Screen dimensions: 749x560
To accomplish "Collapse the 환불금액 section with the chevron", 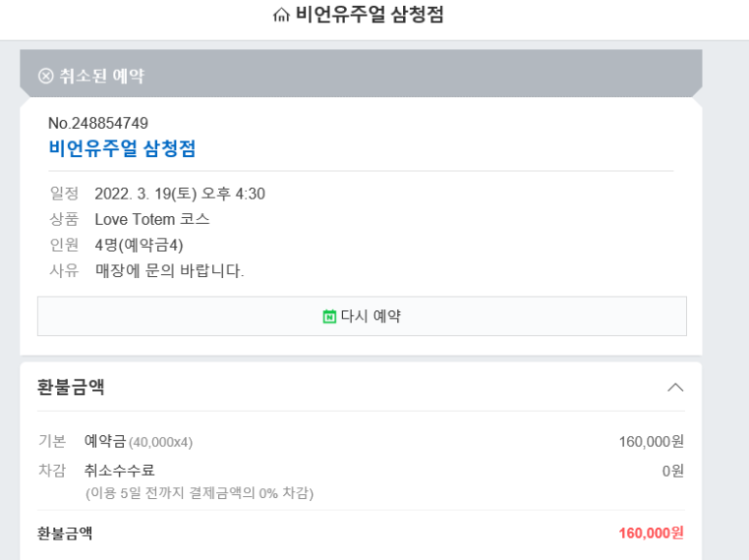I will click(675, 388).
